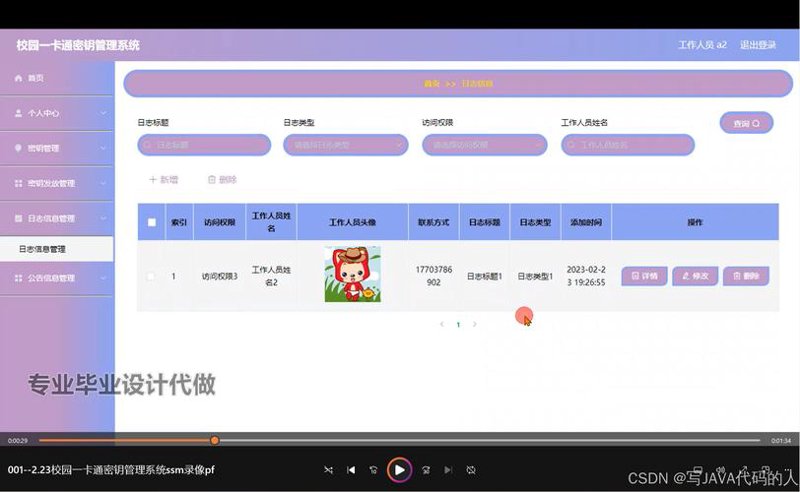
Task: Click the phone number 17703786902 cell
Action: (434, 276)
